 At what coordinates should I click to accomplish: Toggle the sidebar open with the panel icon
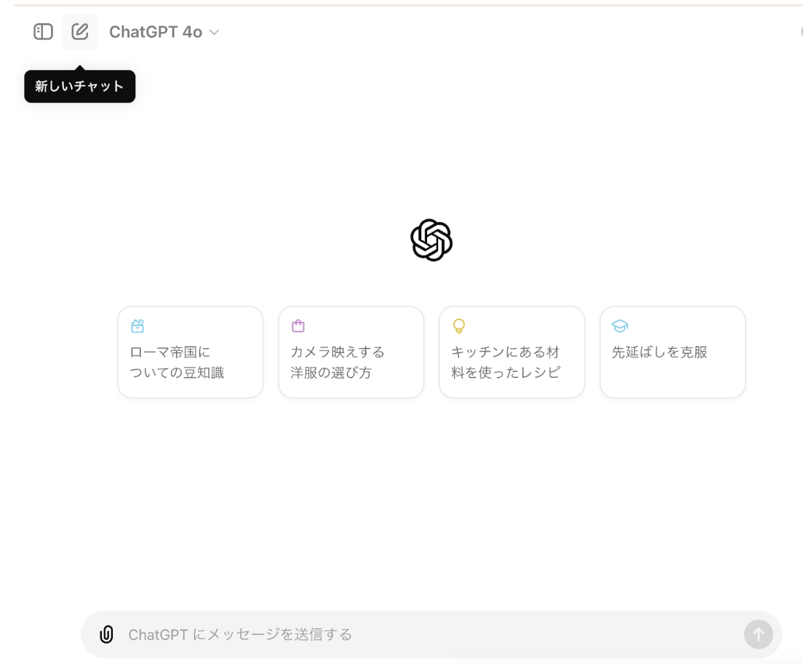click(x=43, y=31)
